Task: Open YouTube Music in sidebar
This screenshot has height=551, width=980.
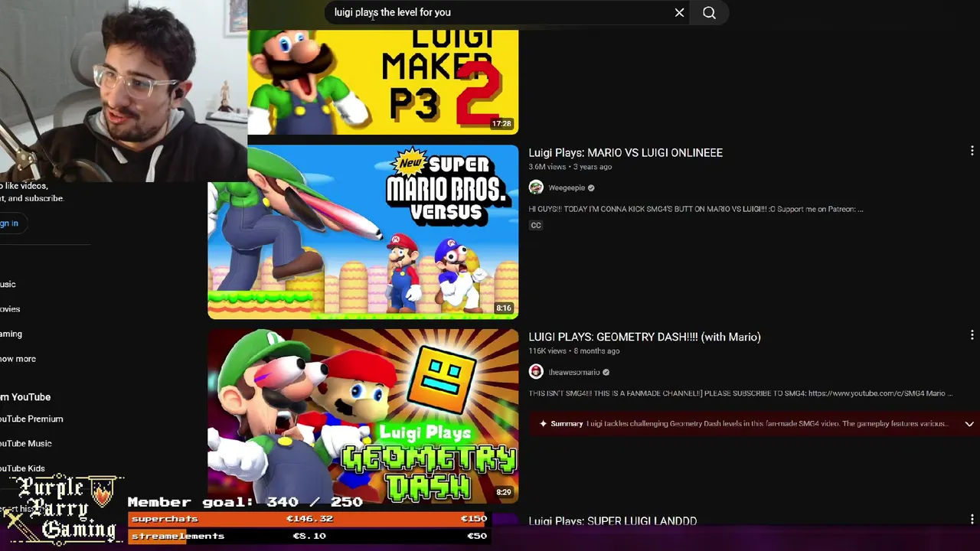Action: 26,443
